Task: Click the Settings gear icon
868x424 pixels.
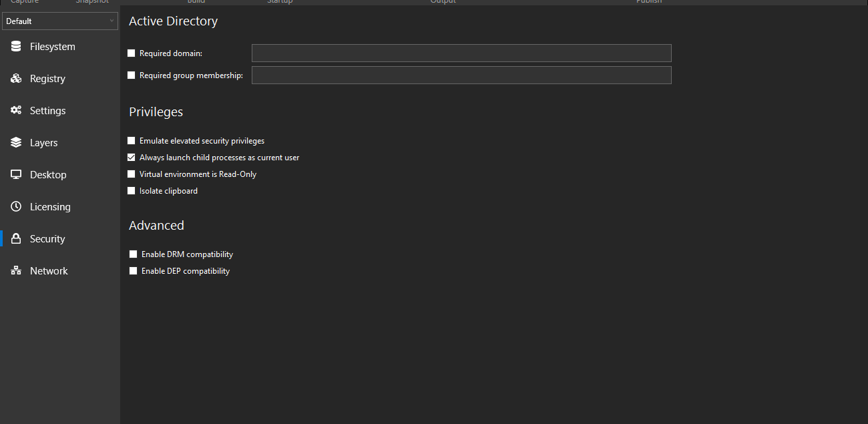Action: [15, 110]
